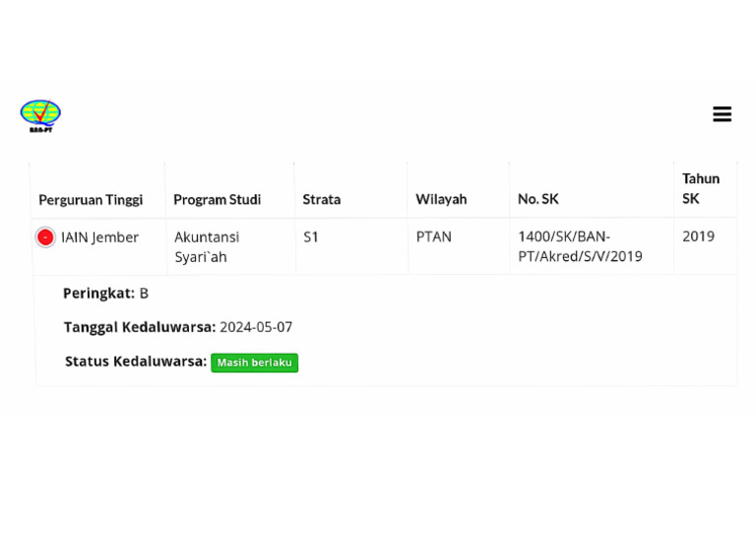Click the Tanggal Kedaluwarsa label
756x535 pixels.
tap(139, 327)
